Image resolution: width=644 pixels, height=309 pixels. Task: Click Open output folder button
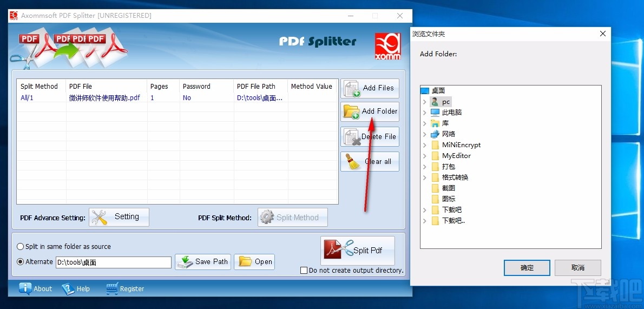254,262
